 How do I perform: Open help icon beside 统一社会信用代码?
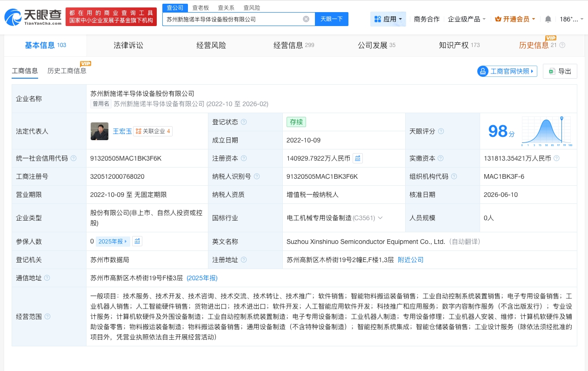coord(73,158)
